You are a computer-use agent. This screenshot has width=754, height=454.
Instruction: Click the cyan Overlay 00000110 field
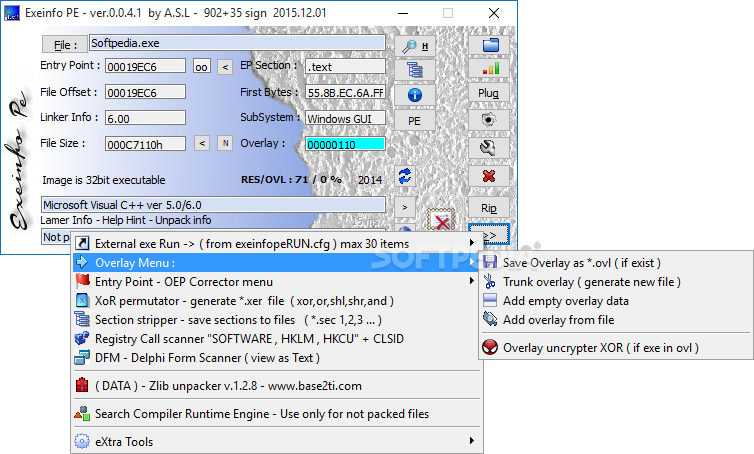tap(345, 144)
